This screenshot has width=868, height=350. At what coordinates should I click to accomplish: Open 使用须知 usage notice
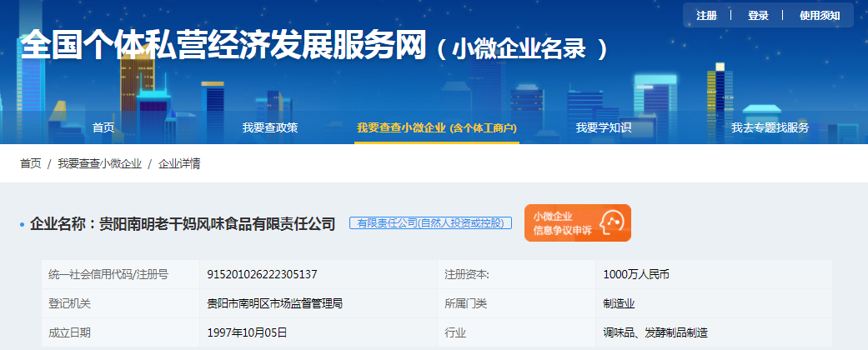[x=820, y=16]
